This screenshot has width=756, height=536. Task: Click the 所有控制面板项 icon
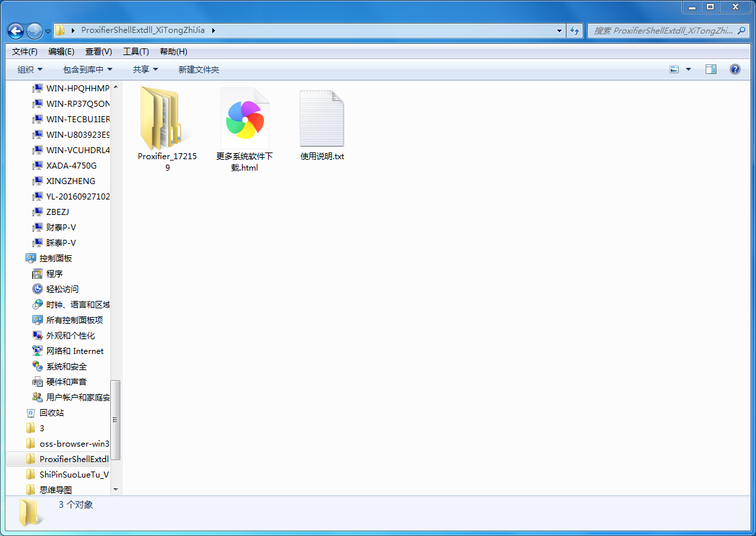pos(37,320)
